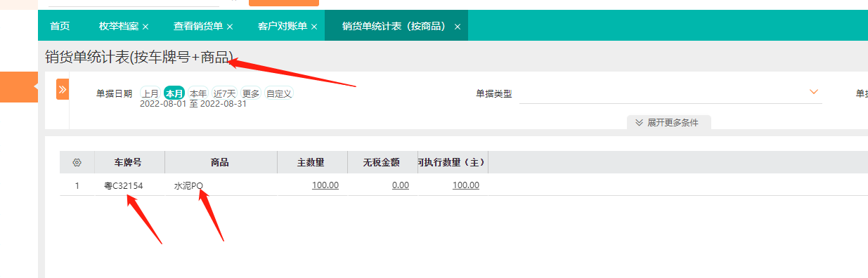The width and height of the screenshot is (868, 278).
Task: Open the 首页 tab
Action: (60, 26)
